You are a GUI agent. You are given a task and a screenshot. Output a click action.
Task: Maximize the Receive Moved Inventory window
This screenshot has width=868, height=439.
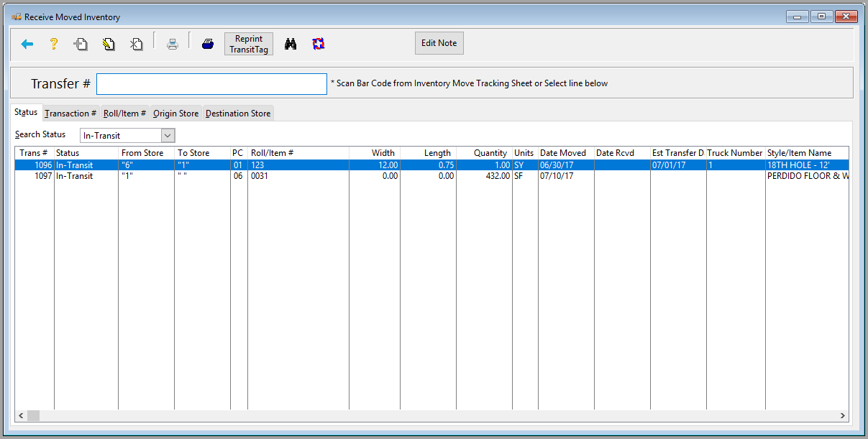pos(821,16)
